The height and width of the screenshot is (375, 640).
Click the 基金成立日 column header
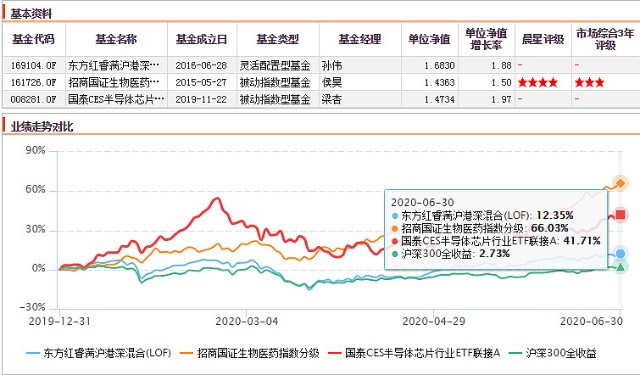coord(201,39)
